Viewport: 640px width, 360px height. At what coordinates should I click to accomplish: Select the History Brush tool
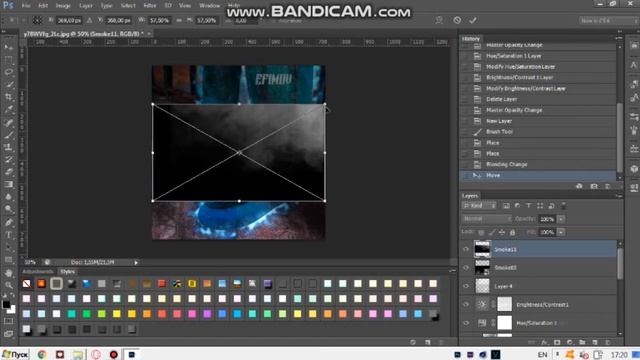(x=9, y=160)
